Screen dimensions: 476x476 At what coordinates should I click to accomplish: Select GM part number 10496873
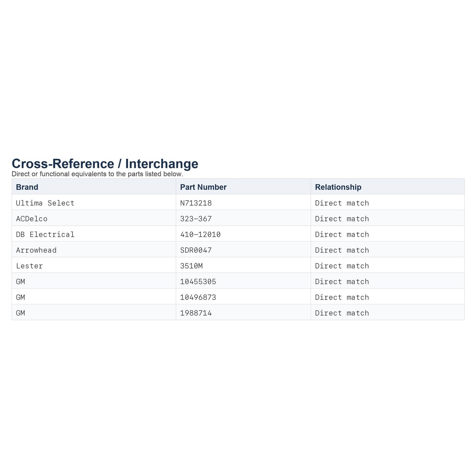(x=198, y=297)
